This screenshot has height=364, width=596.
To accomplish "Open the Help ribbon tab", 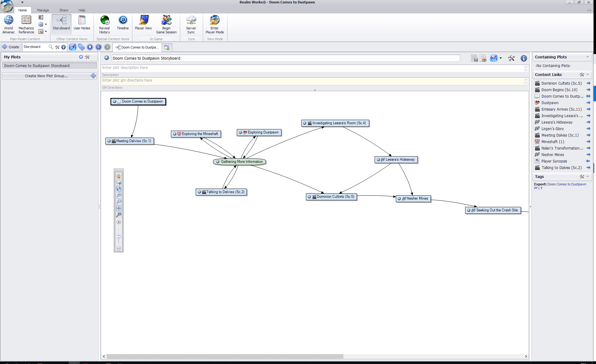I will pos(82,10).
